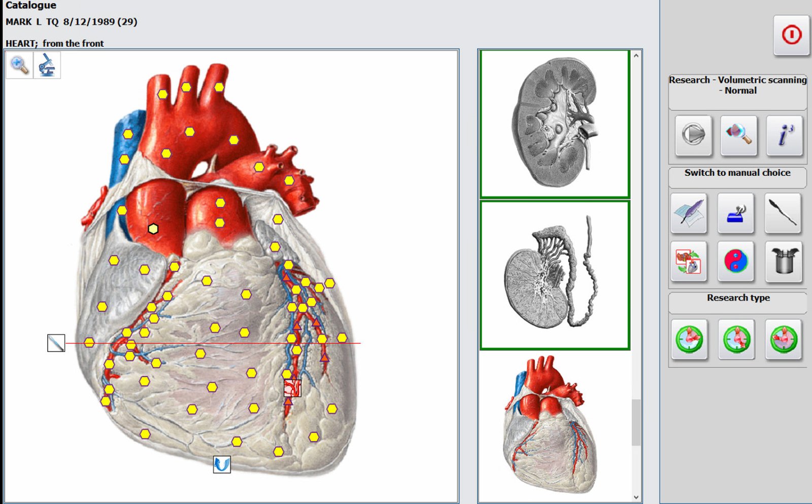Click the yin-yang symbol icon
Screen dimensions: 812x504
coord(736,262)
